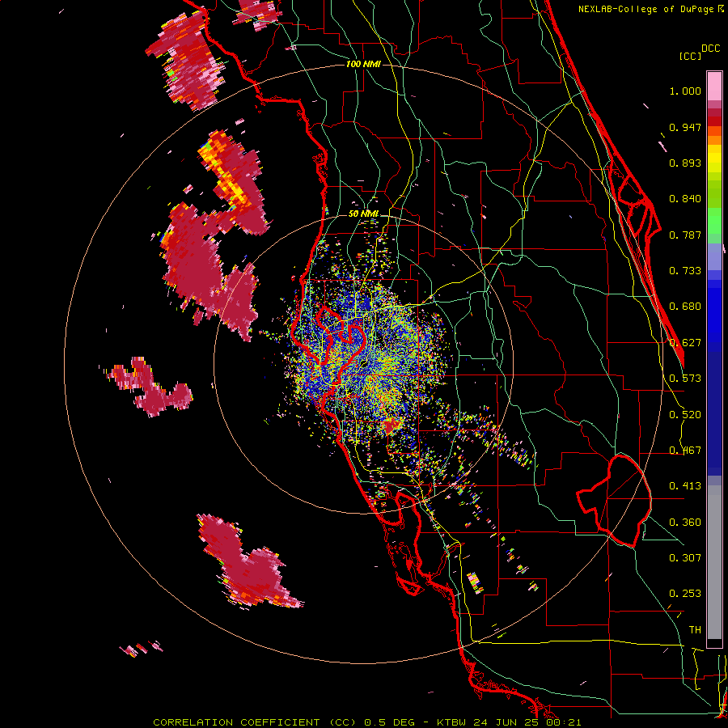Select the 0.467 scale value
728x728 pixels.
[685, 451]
